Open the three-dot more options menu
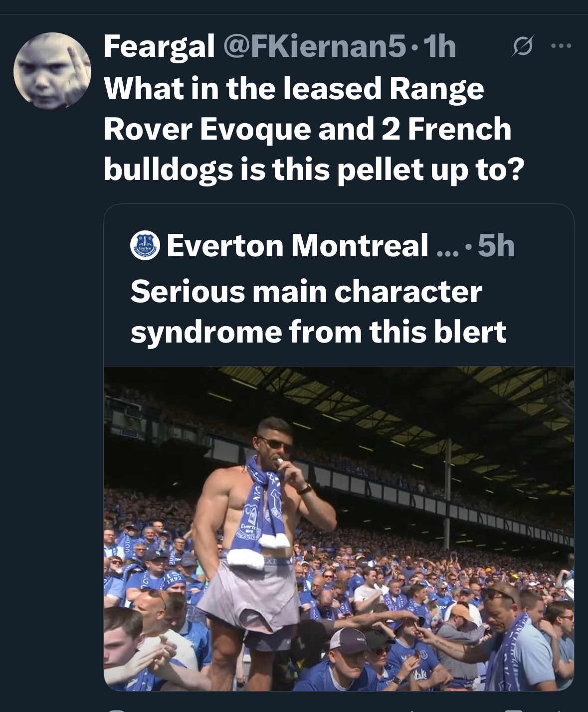This screenshot has width=588, height=712. [561, 46]
